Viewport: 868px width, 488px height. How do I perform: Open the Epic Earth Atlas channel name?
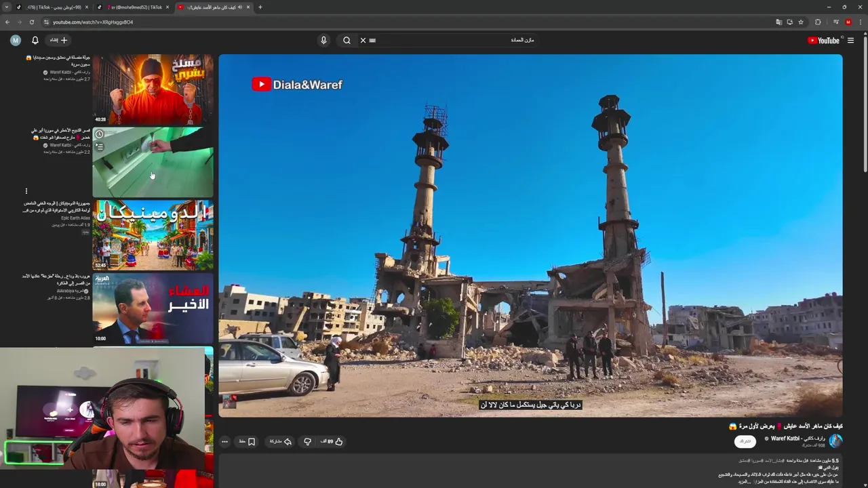tap(75, 218)
